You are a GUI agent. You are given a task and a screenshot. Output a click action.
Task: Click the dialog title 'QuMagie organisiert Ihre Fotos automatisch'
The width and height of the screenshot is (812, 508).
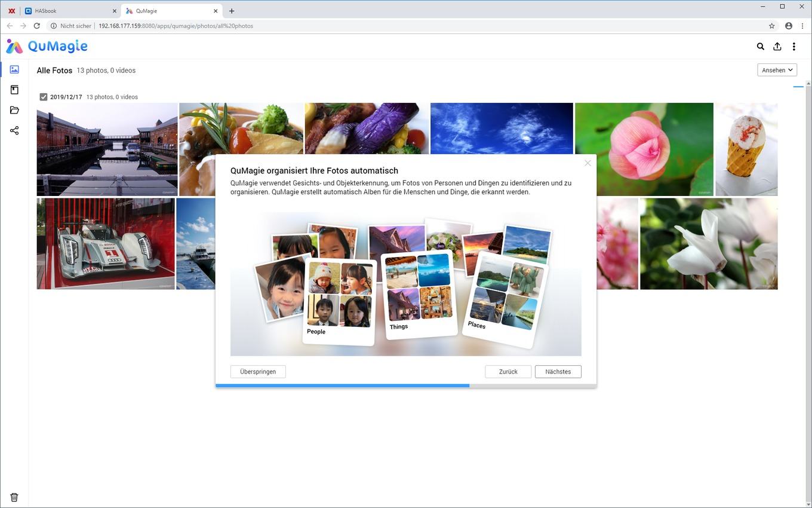click(x=314, y=171)
